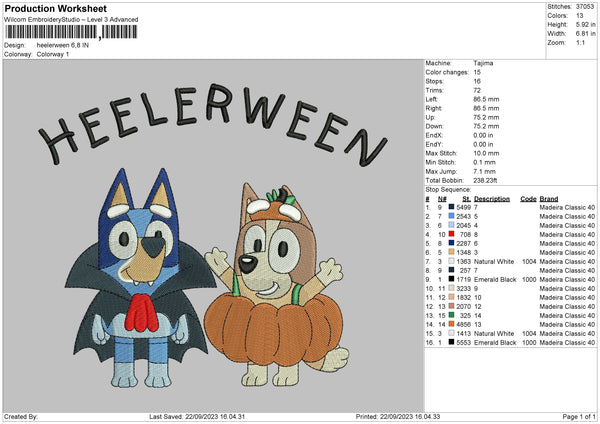Click the Max Jump value '7.1 mm'
The width and height of the screenshot is (600, 424).
tap(484, 171)
